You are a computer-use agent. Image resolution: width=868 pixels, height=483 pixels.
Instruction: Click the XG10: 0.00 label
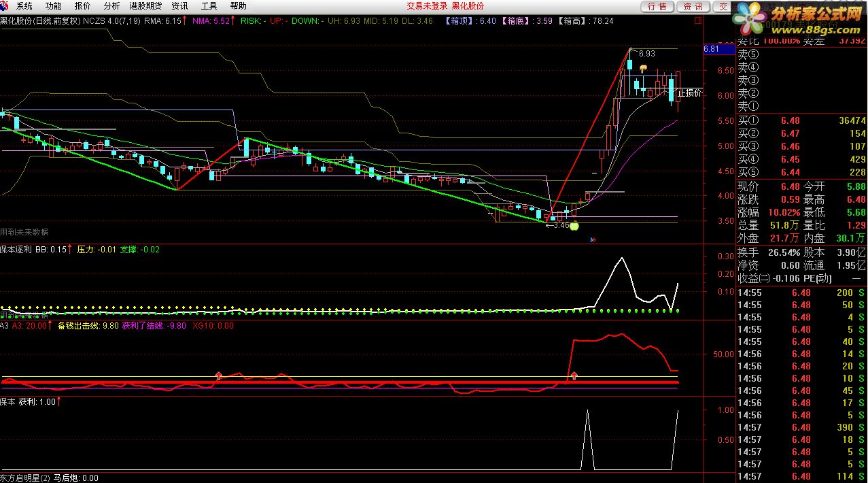click(x=213, y=326)
